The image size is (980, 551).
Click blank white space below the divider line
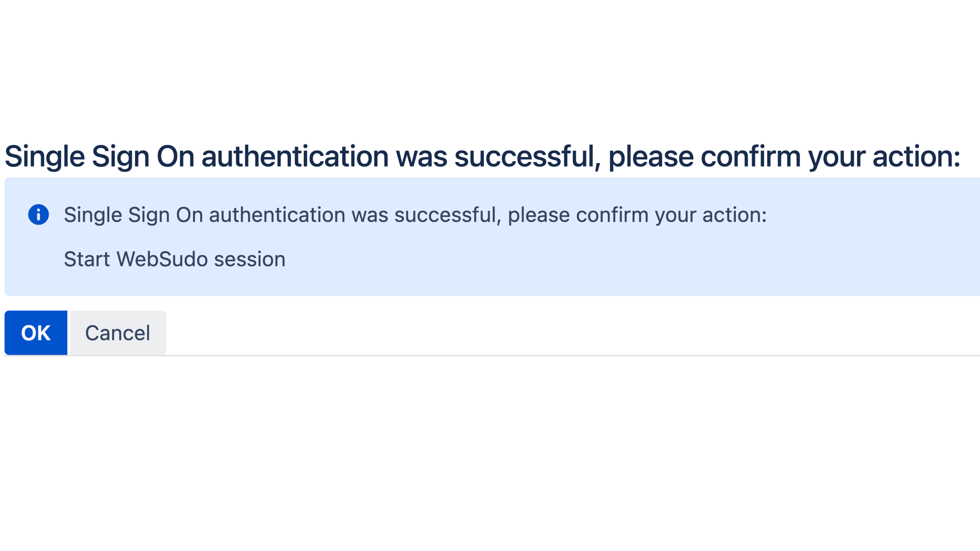(490, 454)
